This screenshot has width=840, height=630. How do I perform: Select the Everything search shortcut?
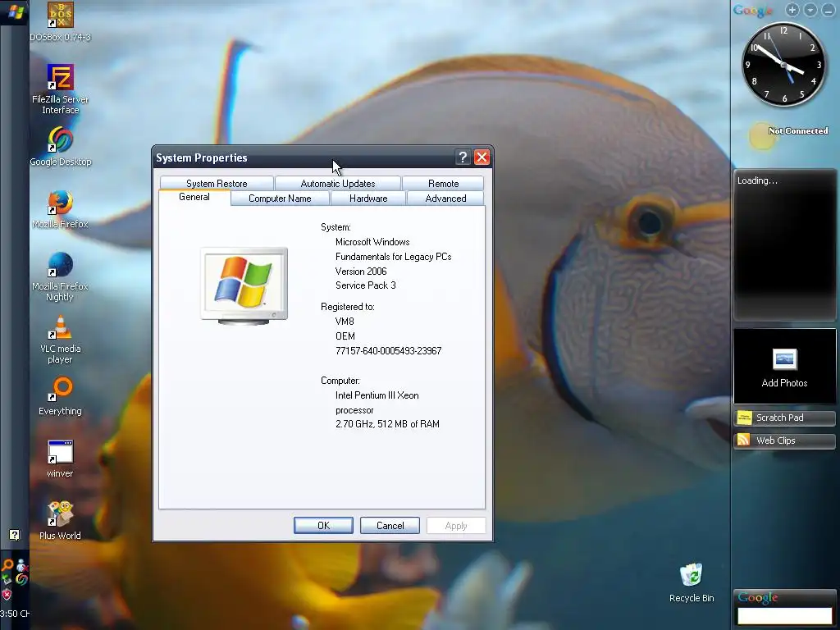pos(61,396)
